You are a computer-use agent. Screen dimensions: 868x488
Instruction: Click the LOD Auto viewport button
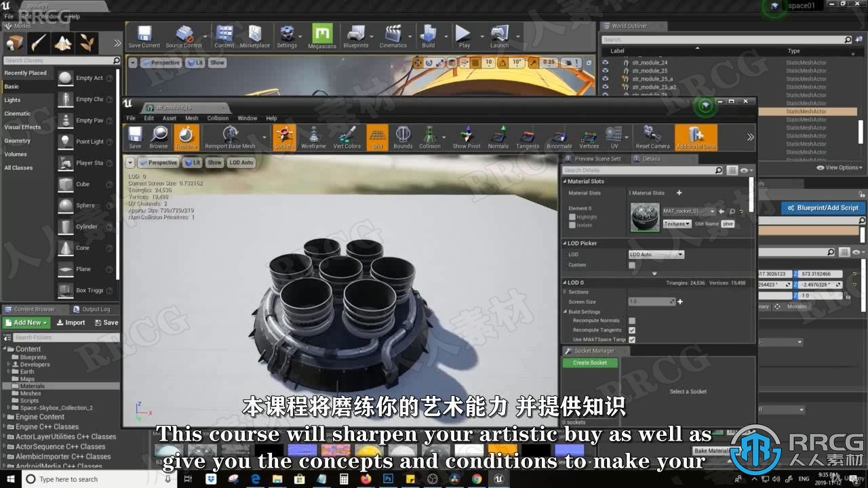click(241, 163)
